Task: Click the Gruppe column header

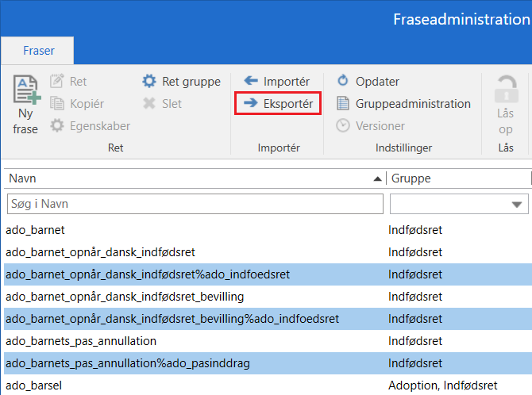Action: click(x=457, y=178)
